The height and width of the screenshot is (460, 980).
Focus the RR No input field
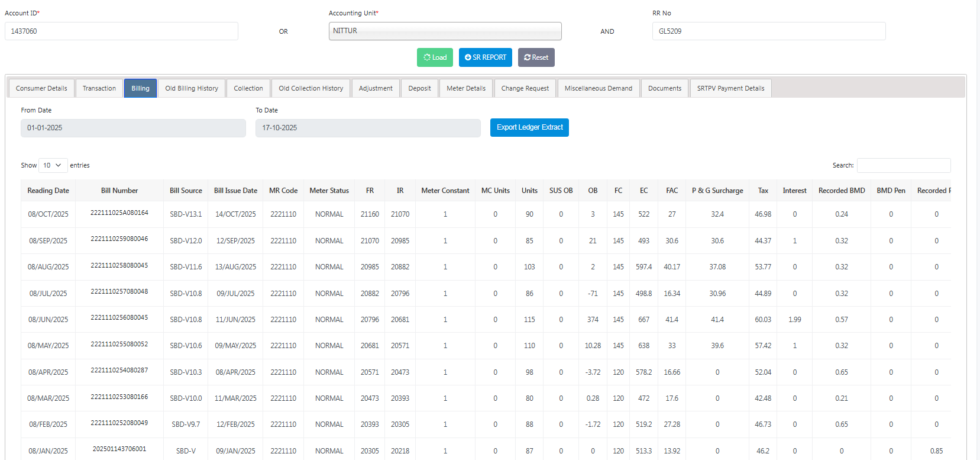(x=769, y=31)
